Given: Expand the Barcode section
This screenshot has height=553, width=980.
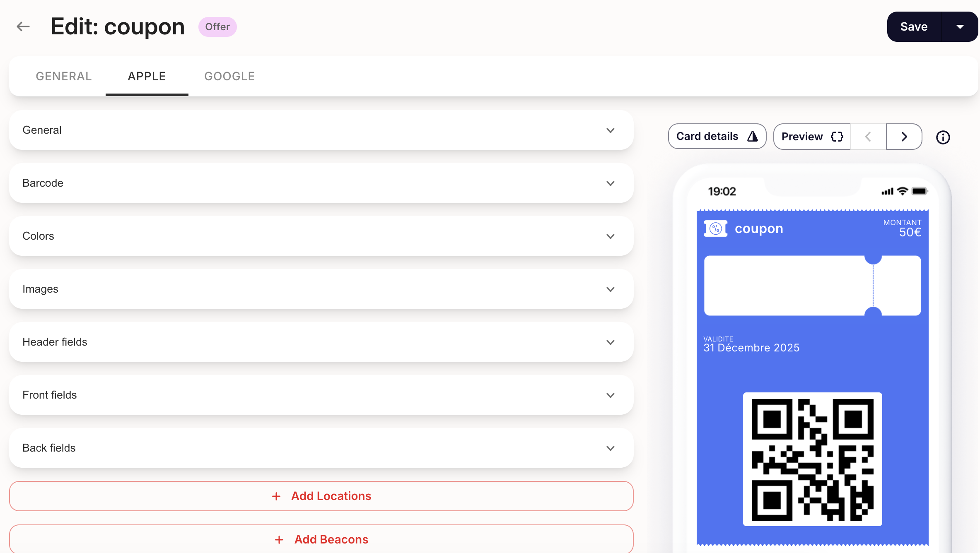Looking at the screenshot, I should [x=321, y=183].
